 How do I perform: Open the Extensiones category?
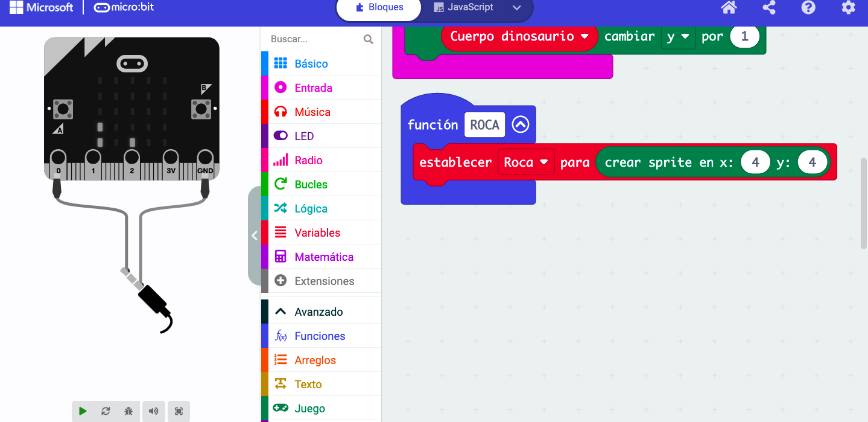tap(321, 281)
